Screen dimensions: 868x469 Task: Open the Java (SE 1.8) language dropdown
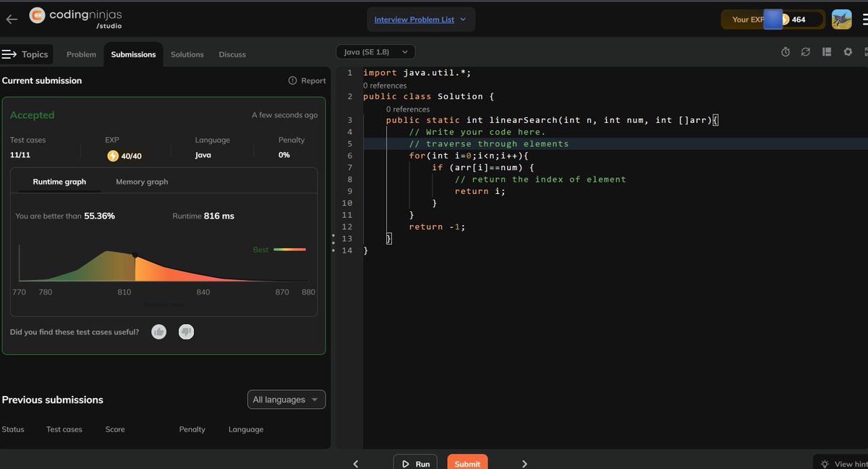click(376, 51)
